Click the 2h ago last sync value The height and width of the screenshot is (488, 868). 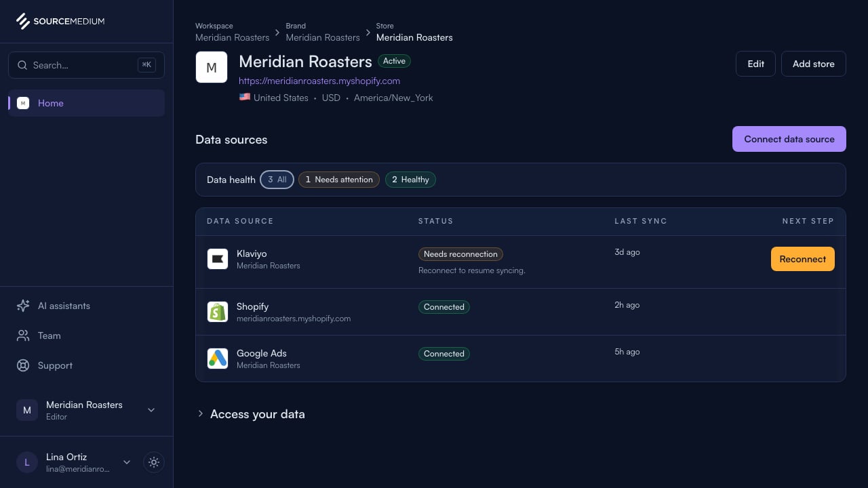click(x=627, y=305)
